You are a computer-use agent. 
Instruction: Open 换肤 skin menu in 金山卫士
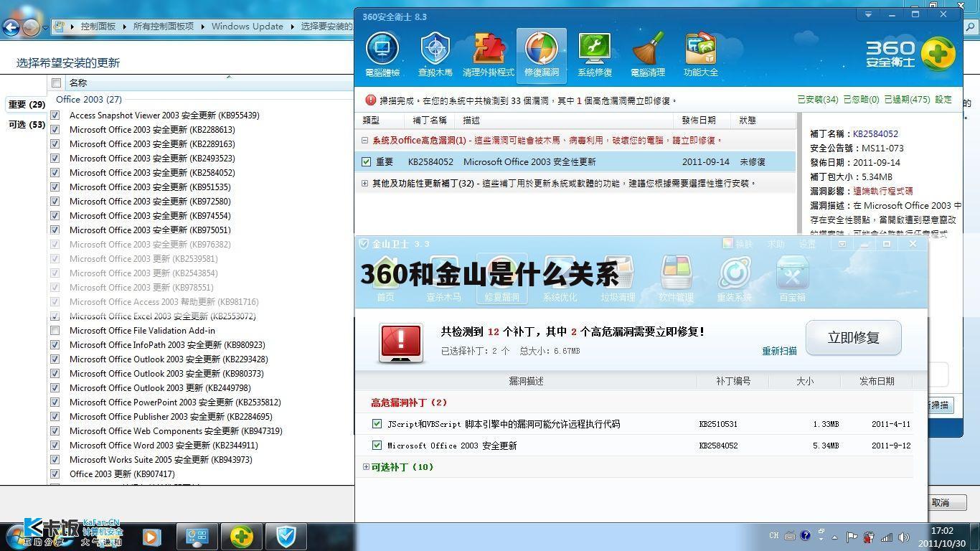[x=738, y=244]
